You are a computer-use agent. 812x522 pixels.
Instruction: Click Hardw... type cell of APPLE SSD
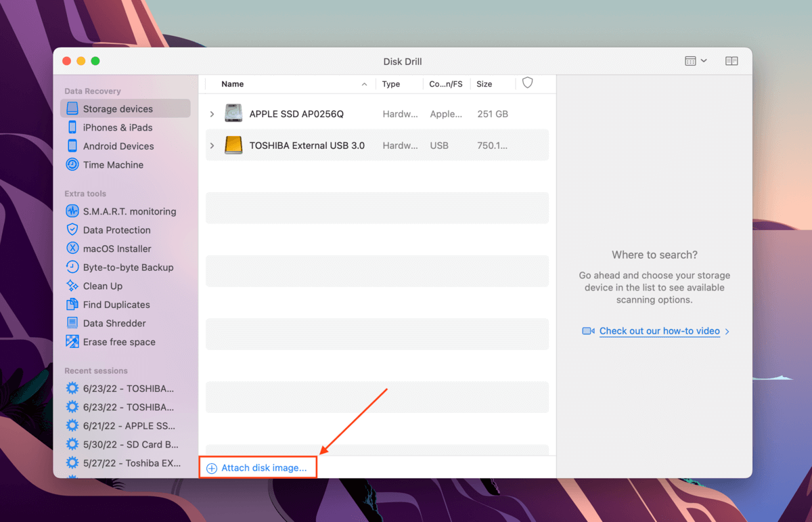400,114
